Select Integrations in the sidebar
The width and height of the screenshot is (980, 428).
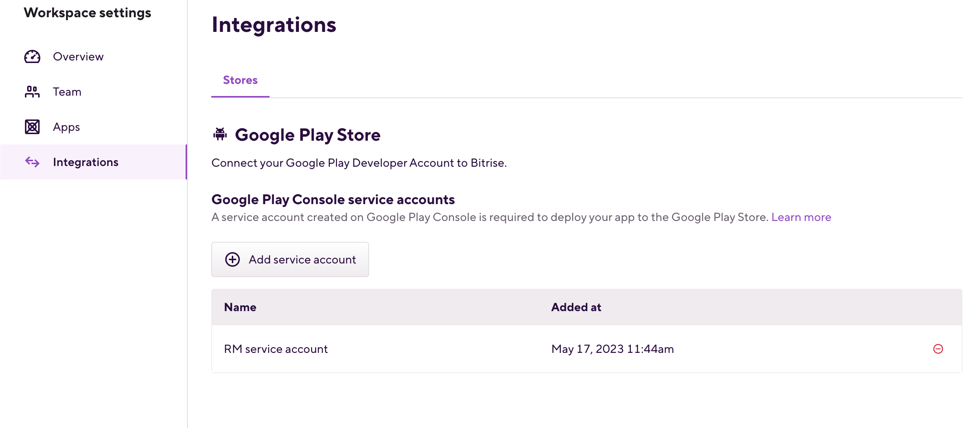[x=85, y=162]
